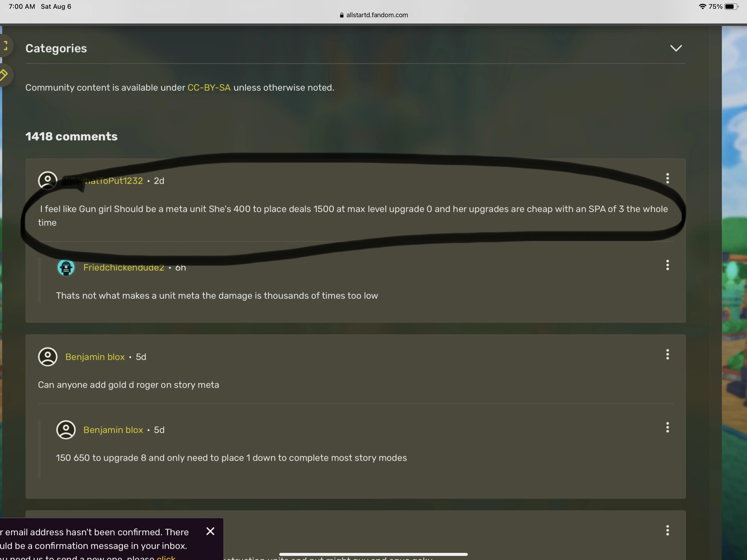Click default avatar on Benjamin blox reply

point(66,430)
